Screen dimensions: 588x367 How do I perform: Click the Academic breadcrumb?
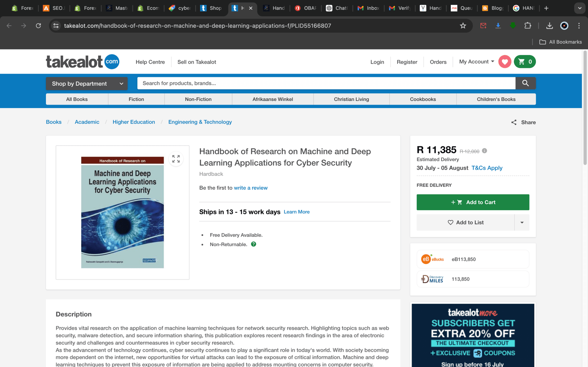pos(87,122)
